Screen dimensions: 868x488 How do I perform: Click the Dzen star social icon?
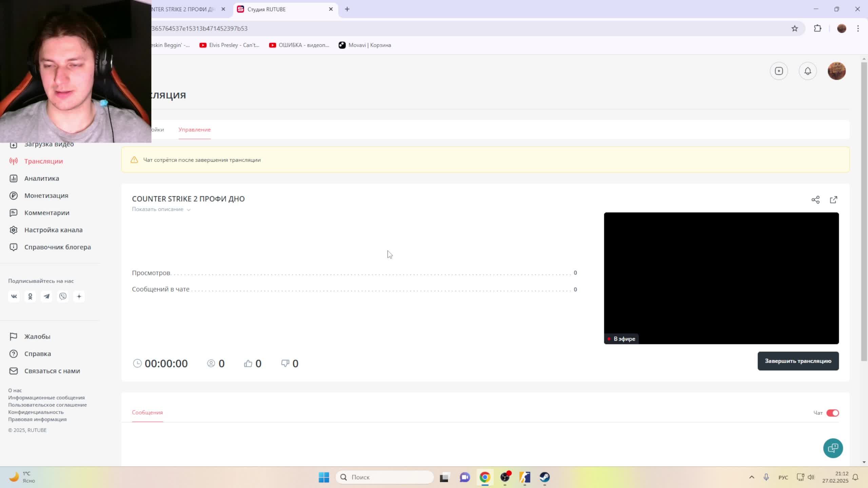point(79,297)
